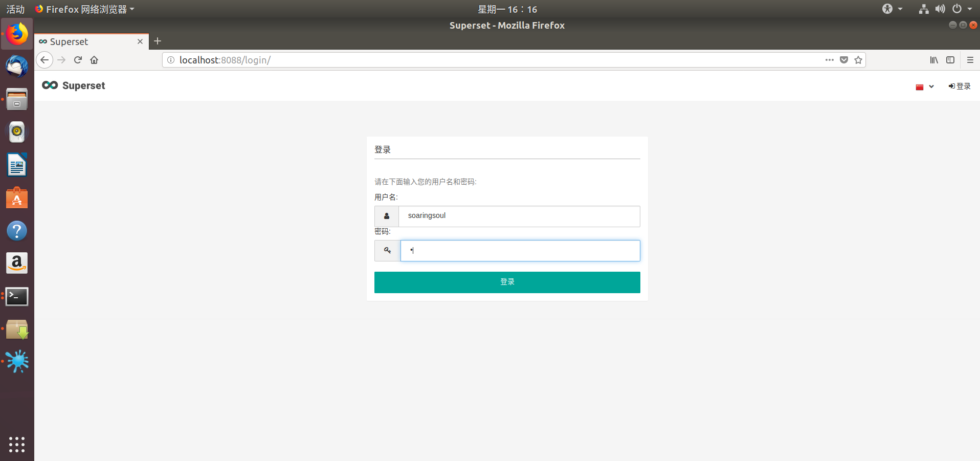Open the language flag dropdown
This screenshot has height=461, width=980.
pos(925,86)
